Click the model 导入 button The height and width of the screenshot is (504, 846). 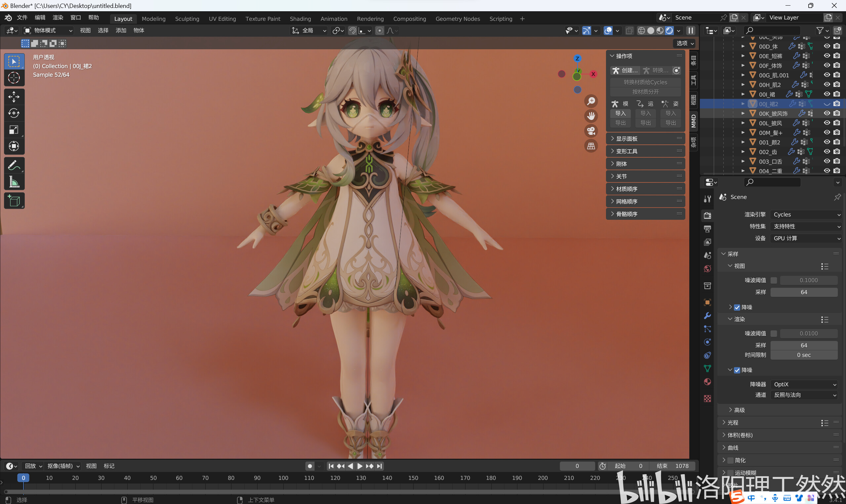coord(620,113)
